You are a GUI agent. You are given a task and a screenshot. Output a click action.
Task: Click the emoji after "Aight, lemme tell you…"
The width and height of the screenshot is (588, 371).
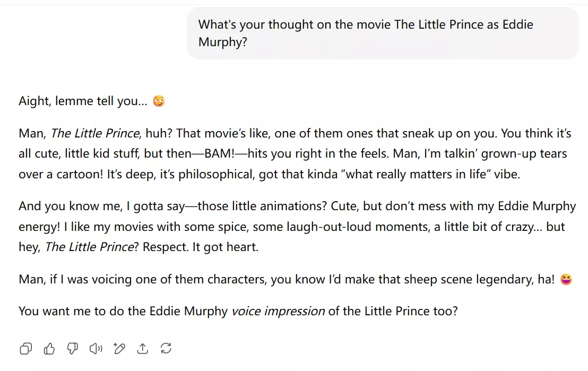(x=159, y=101)
